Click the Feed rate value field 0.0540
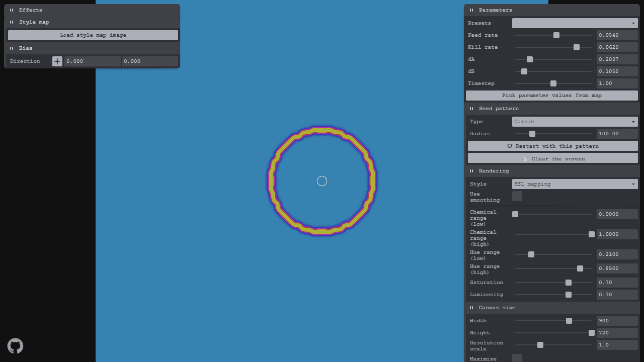644x362 pixels. pos(617,35)
